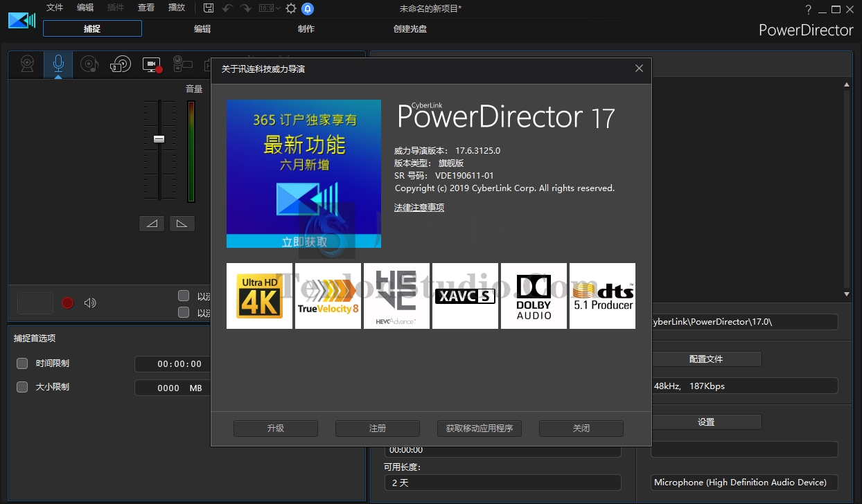
Task: Open help question mark icon
Action: tap(809, 10)
